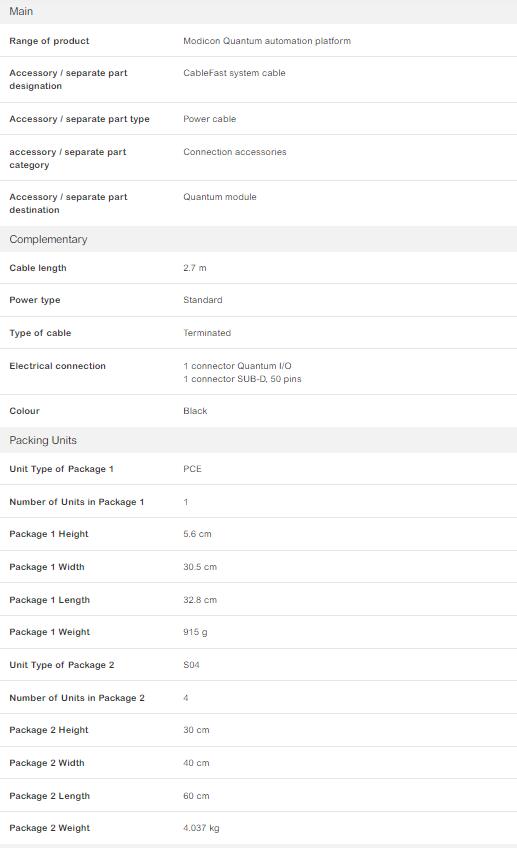Collapse the Complementary section header
This screenshot has width=517, height=848.
[x=258, y=239]
